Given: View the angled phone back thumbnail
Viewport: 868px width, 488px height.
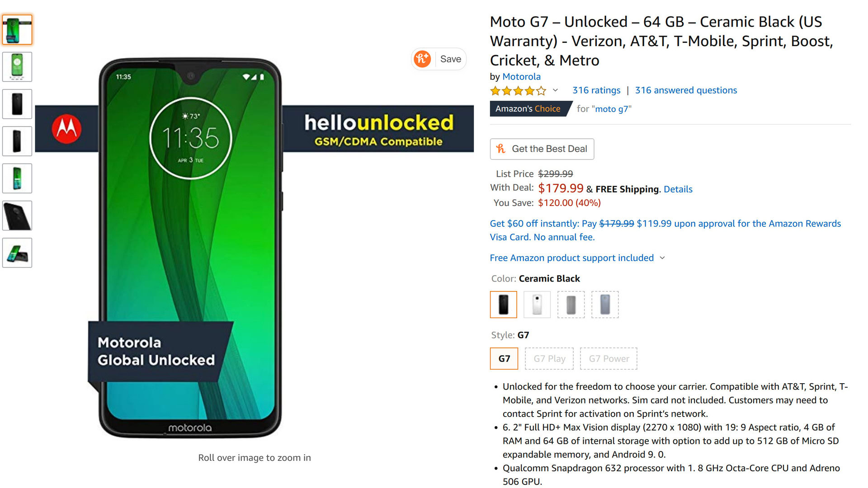Looking at the screenshot, I should [x=17, y=216].
